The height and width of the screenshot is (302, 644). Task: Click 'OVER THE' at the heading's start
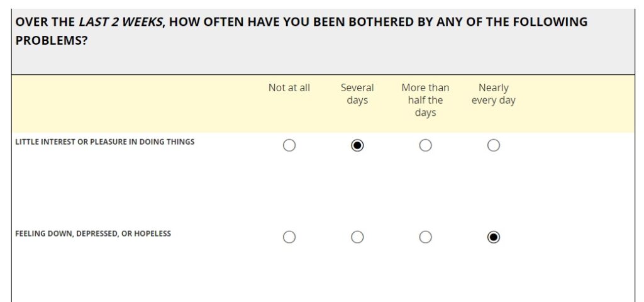(x=45, y=22)
